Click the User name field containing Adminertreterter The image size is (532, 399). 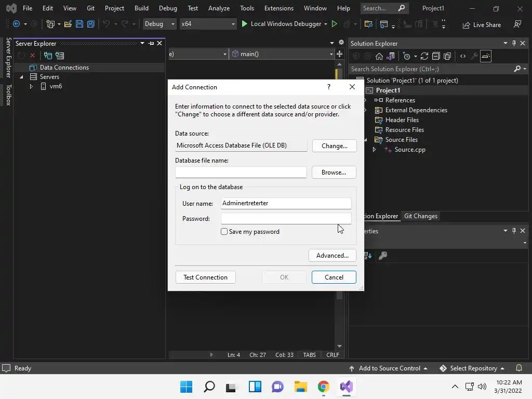(286, 203)
